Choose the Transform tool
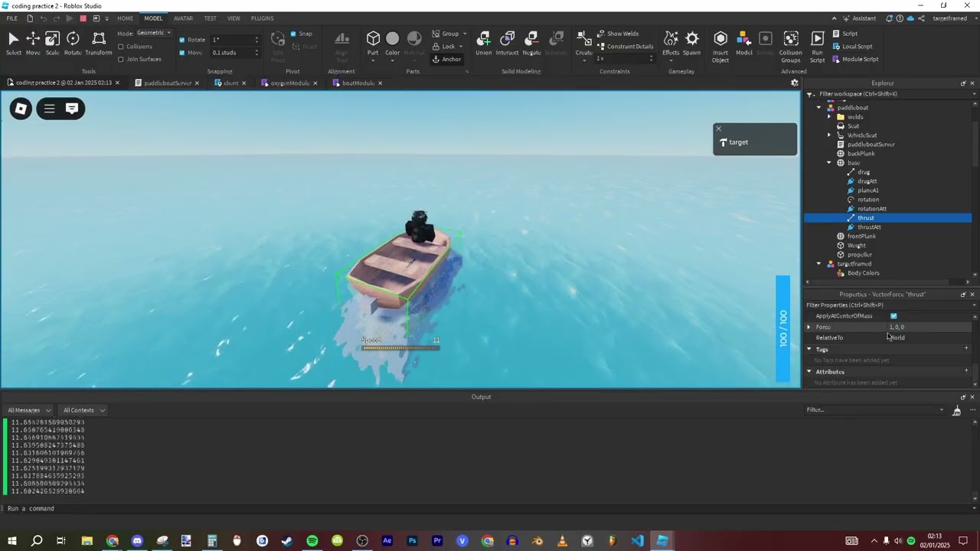Image resolution: width=980 pixels, height=551 pixels. pos(98,43)
